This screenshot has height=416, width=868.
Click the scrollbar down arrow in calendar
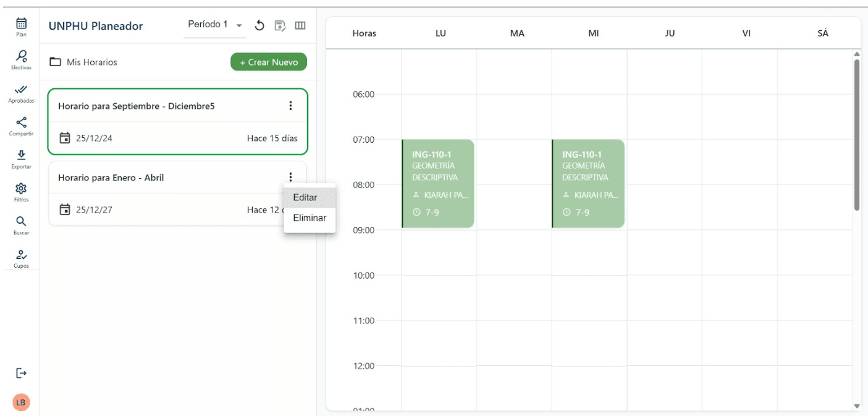[x=857, y=405]
